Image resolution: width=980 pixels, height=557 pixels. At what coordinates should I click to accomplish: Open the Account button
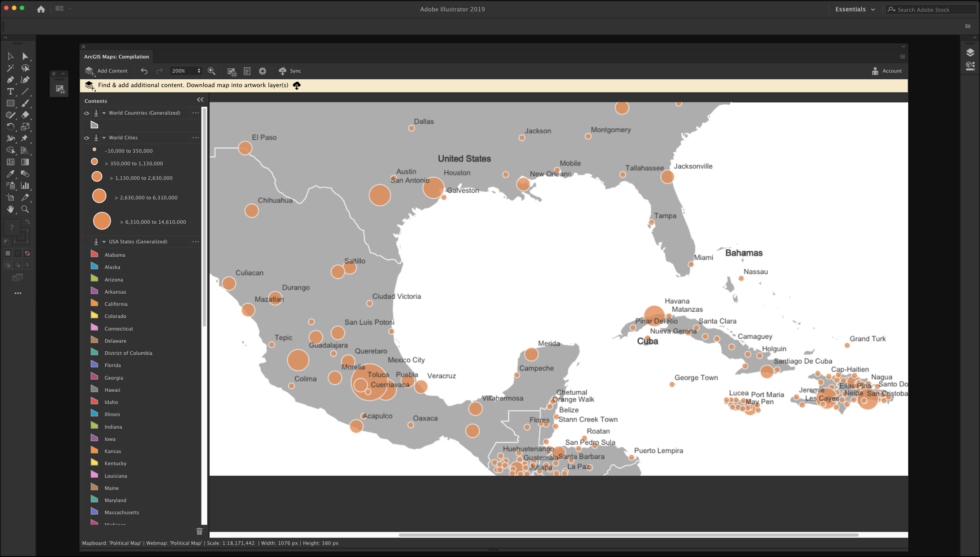tap(887, 71)
